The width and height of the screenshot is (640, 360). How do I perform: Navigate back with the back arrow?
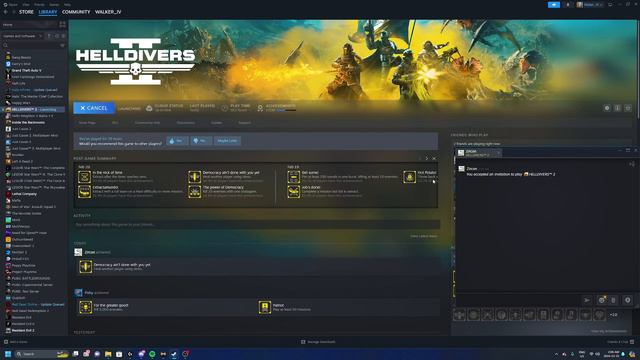coord(6,12)
